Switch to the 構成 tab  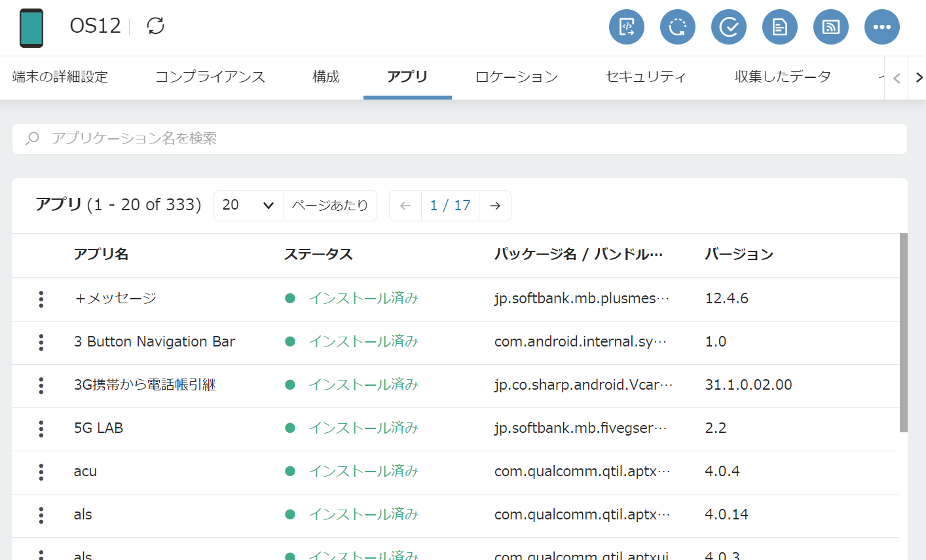(x=326, y=77)
